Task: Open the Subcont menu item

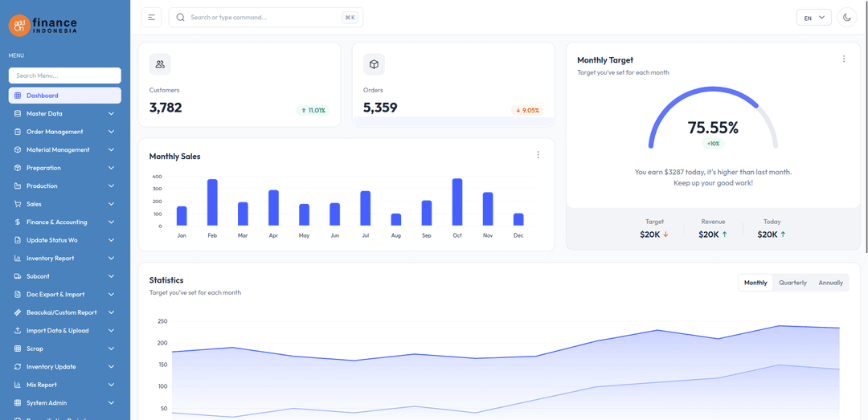Action: coord(65,276)
